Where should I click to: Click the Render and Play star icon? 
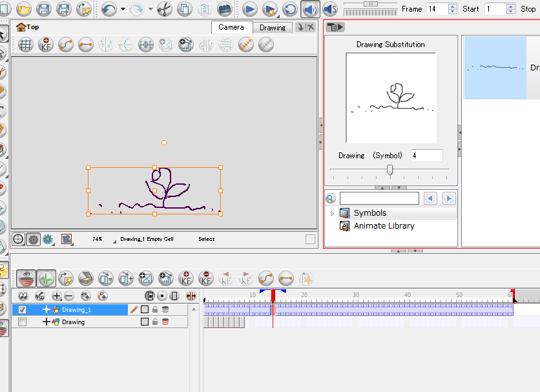(x=270, y=9)
